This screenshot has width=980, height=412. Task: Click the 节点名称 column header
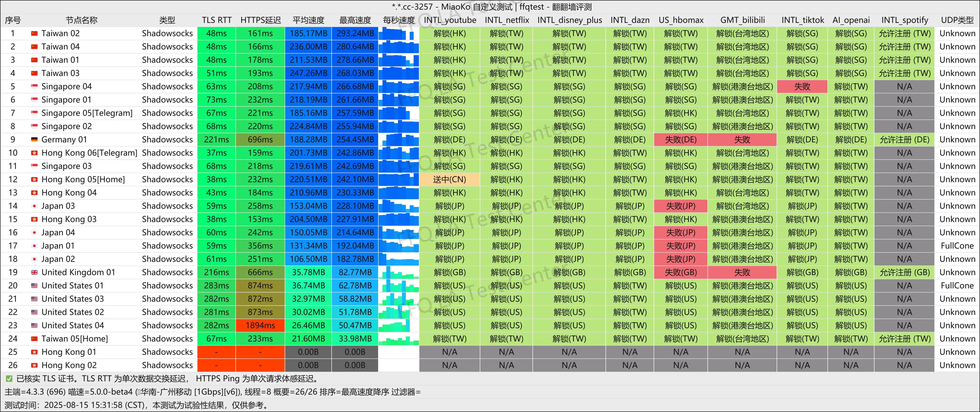pos(81,20)
